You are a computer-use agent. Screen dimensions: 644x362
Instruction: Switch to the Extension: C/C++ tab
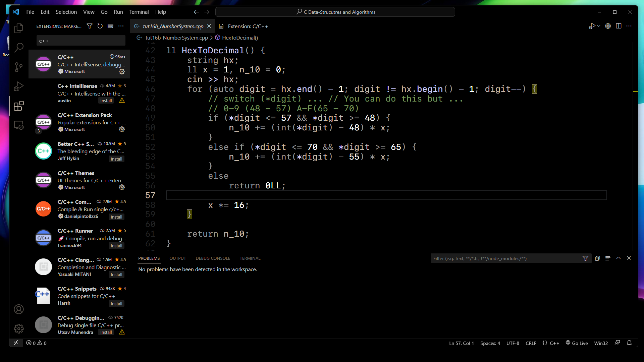coord(248,26)
